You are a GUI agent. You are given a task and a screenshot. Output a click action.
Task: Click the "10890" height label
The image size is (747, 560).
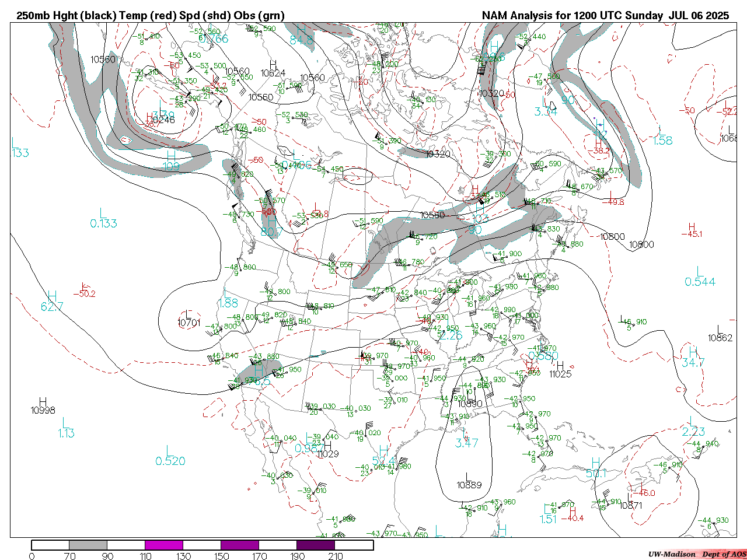coord(470,404)
